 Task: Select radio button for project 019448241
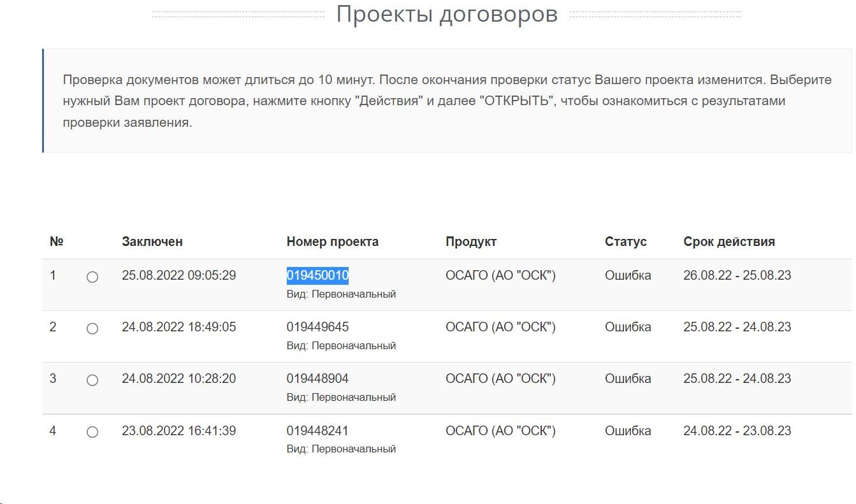(92, 432)
